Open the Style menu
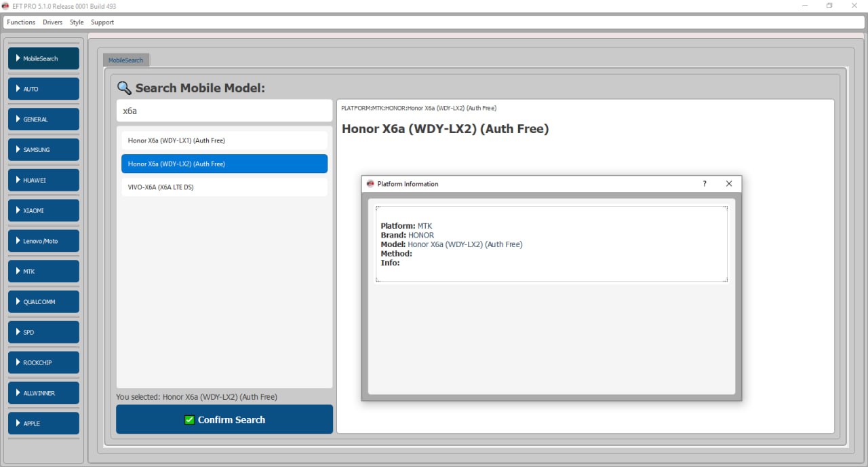 coord(77,22)
